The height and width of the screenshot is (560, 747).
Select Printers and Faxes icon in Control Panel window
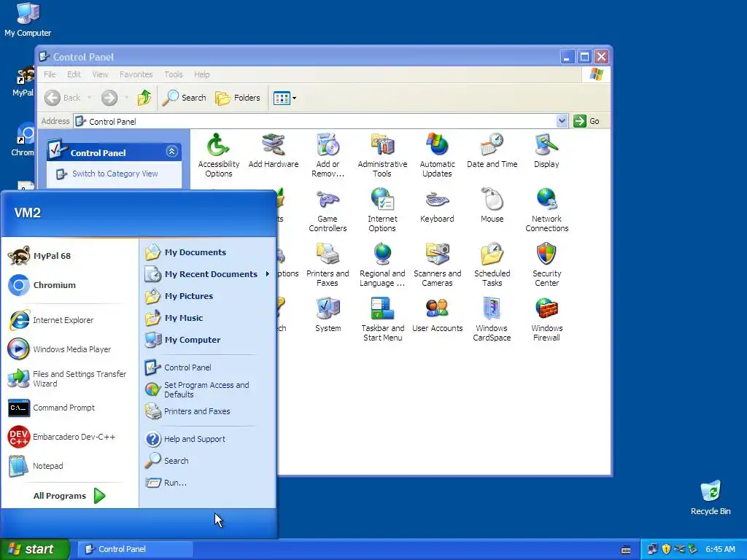pos(328,265)
